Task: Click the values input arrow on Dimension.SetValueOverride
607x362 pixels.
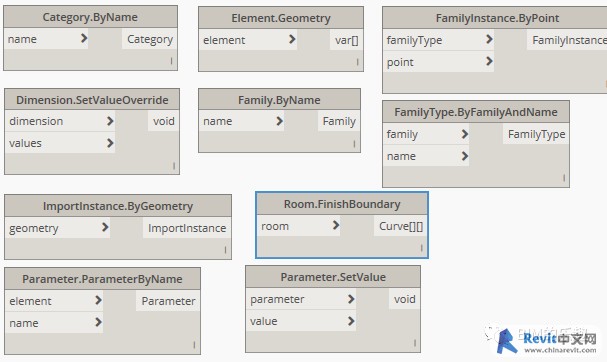Action: pos(110,143)
